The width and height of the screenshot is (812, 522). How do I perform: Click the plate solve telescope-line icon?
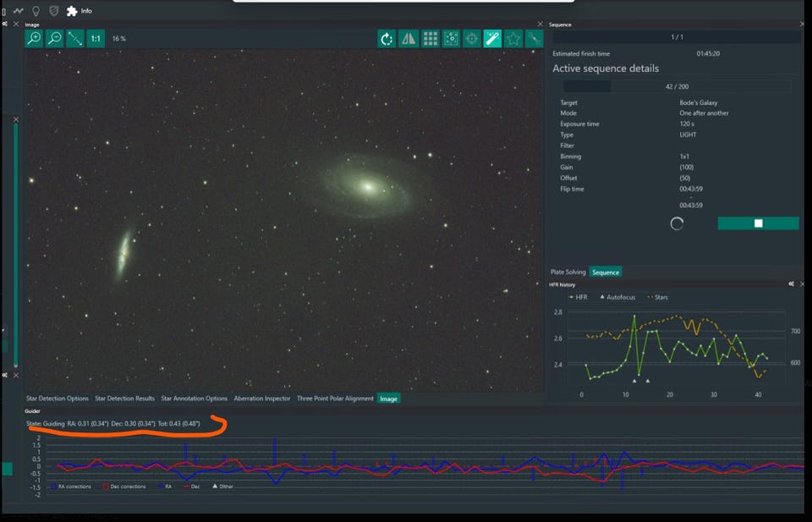coord(534,38)
